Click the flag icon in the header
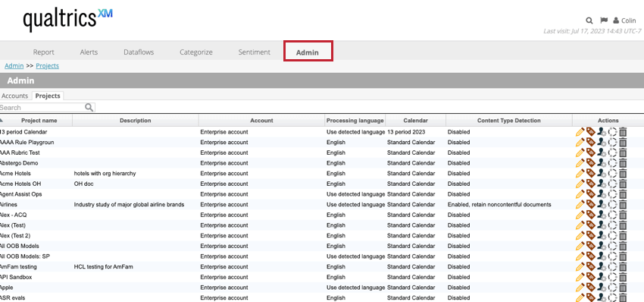Screen dimensions: 644x302 click(604, 20)
